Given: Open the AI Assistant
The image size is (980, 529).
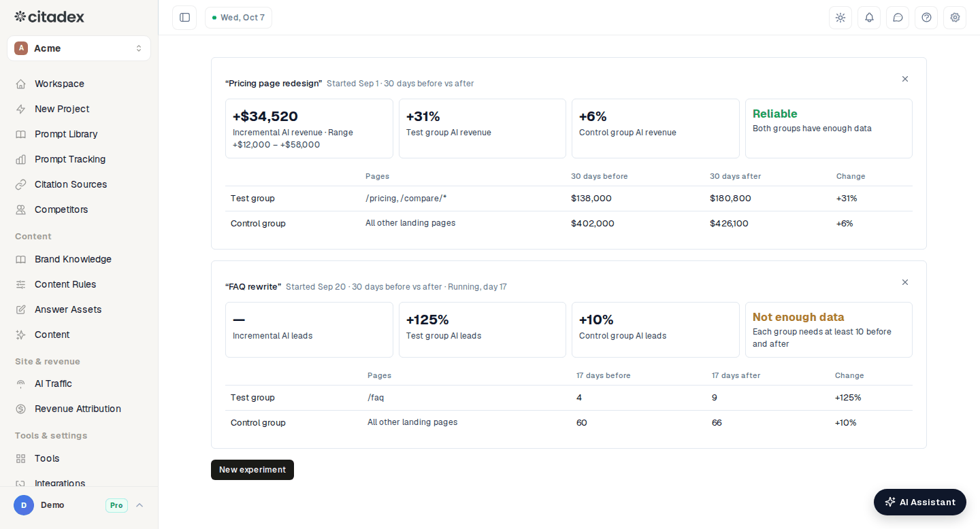Looking at the screenshot, I should pos(920,502).
